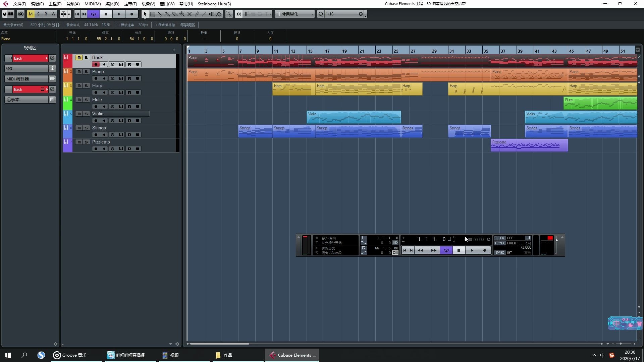Select the Mute X tool
Screen dimensions: 644x362
click(190, 14)
